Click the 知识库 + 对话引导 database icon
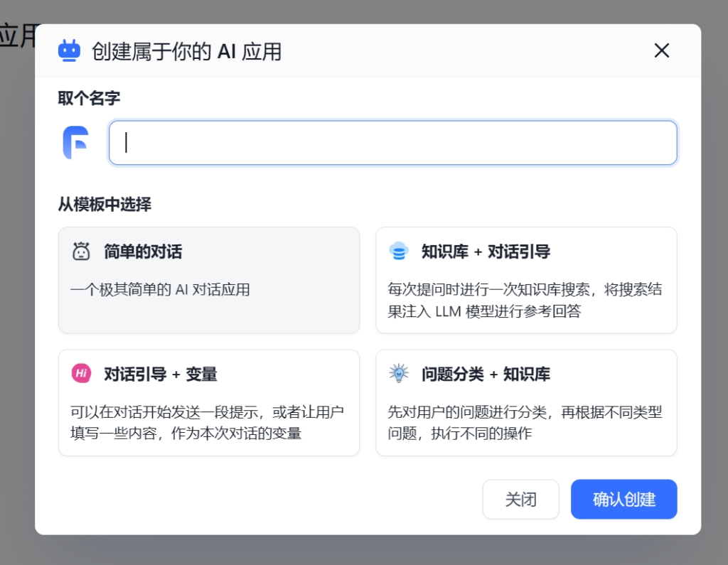This screenshot has height=565, width=728. point(399,252)
